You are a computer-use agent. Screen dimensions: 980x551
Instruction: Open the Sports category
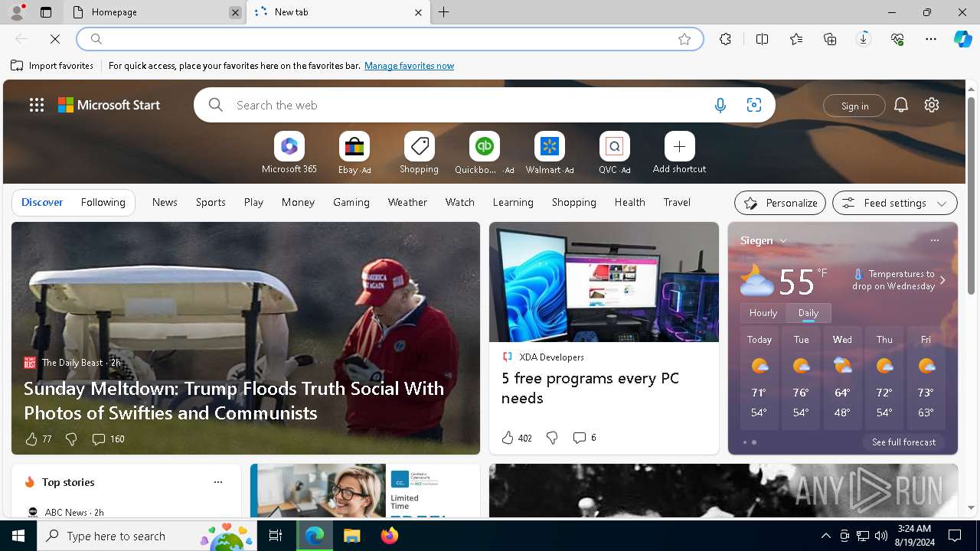click(x=211, y=203)
